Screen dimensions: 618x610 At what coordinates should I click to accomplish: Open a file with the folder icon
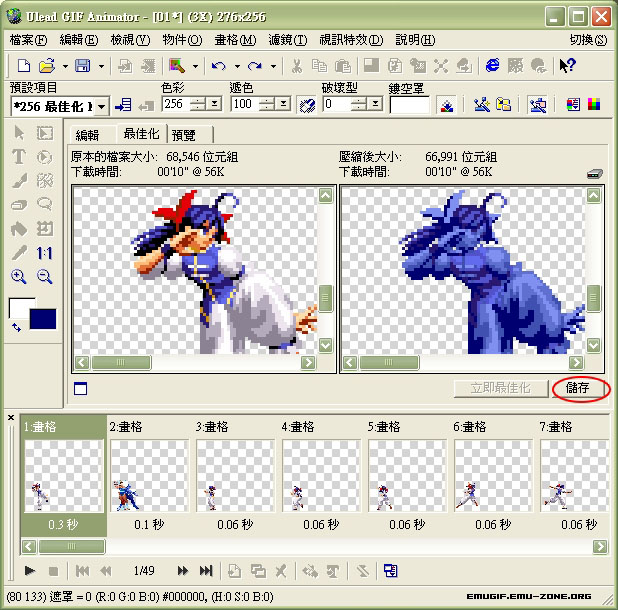pyautogui.click(x=47, y=65)
